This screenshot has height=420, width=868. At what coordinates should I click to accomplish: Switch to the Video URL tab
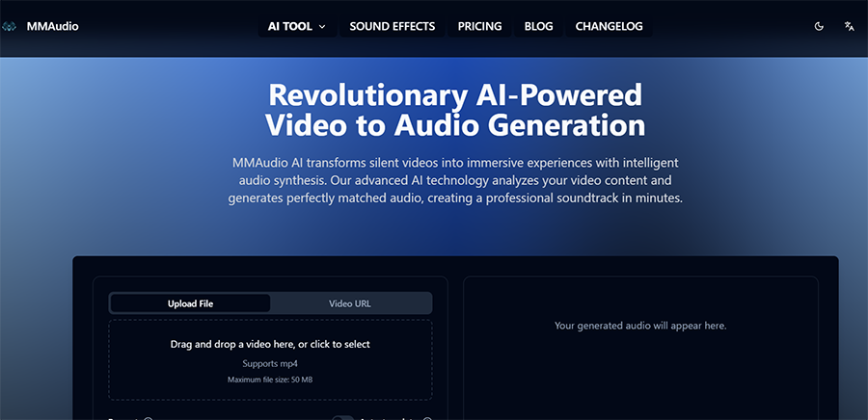350,303
